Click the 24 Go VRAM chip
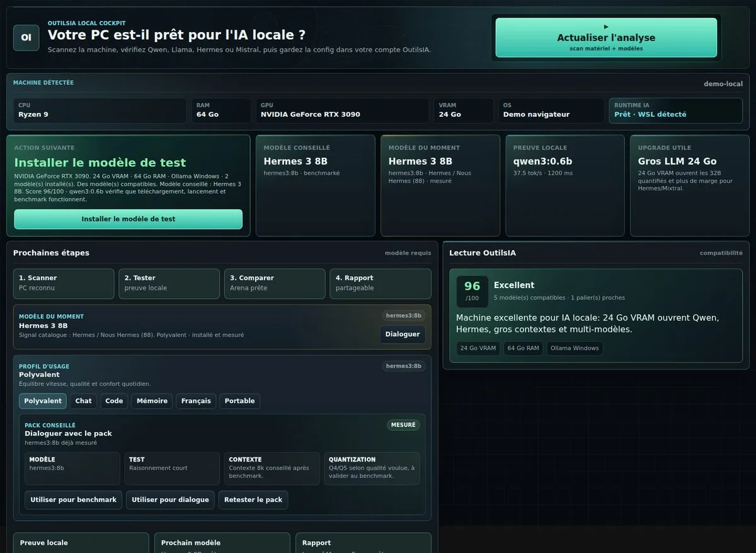 (478, 348)
